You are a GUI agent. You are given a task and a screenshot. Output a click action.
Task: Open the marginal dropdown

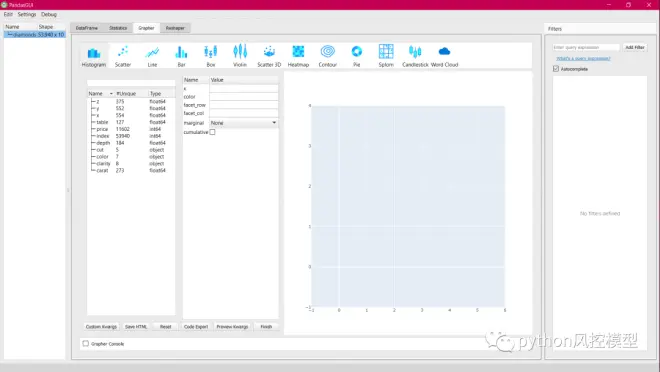click(244, 123)
